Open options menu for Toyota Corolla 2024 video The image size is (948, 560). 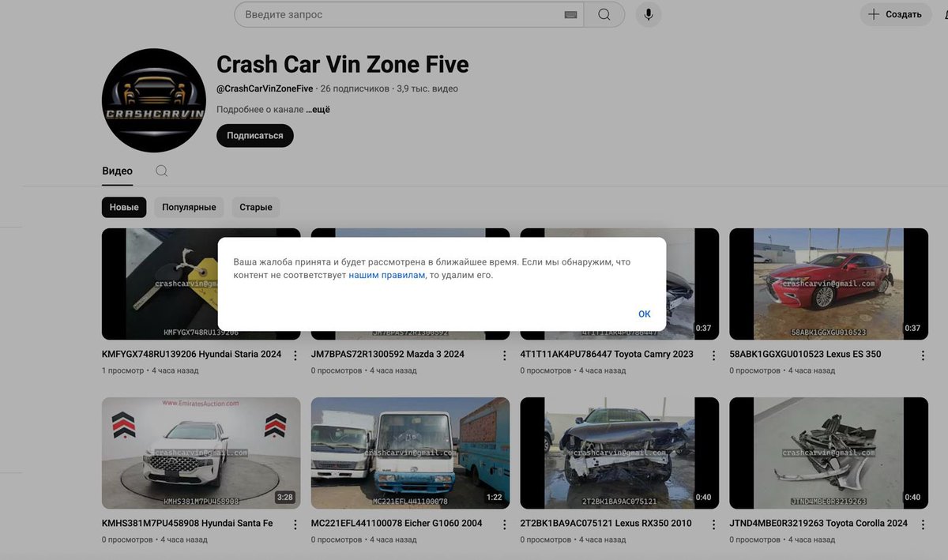(x=923, y=524)
